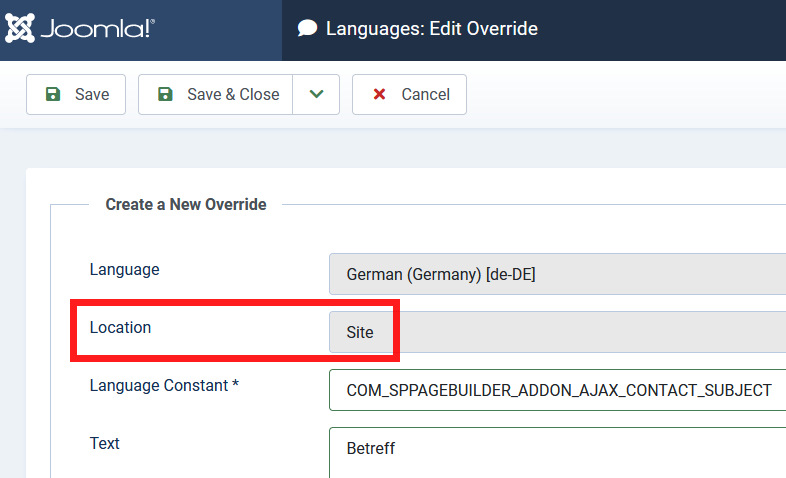Click the Location field label
786x478 pixels.
click(120, 327)
